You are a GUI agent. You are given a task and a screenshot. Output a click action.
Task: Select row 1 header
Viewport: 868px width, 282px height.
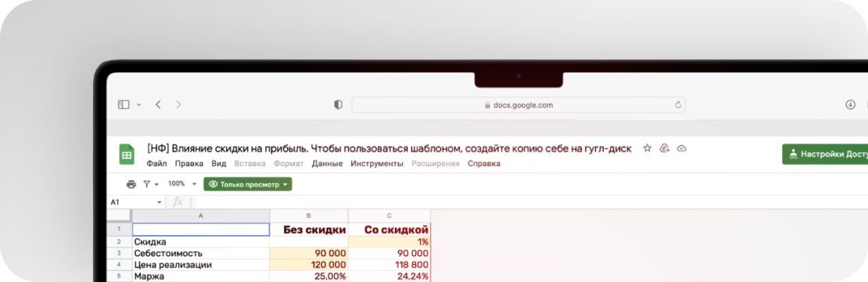[119, 230]
